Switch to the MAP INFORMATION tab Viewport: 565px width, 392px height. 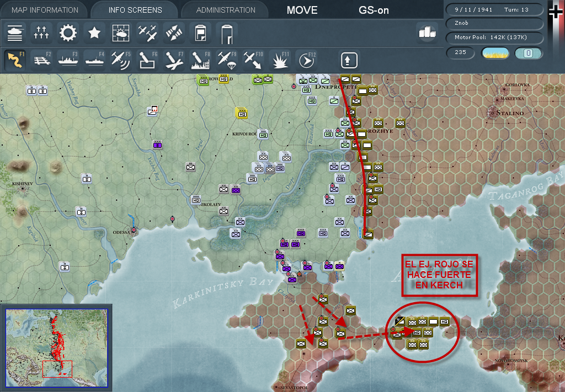pyautogui.click(x=45, y=10)
